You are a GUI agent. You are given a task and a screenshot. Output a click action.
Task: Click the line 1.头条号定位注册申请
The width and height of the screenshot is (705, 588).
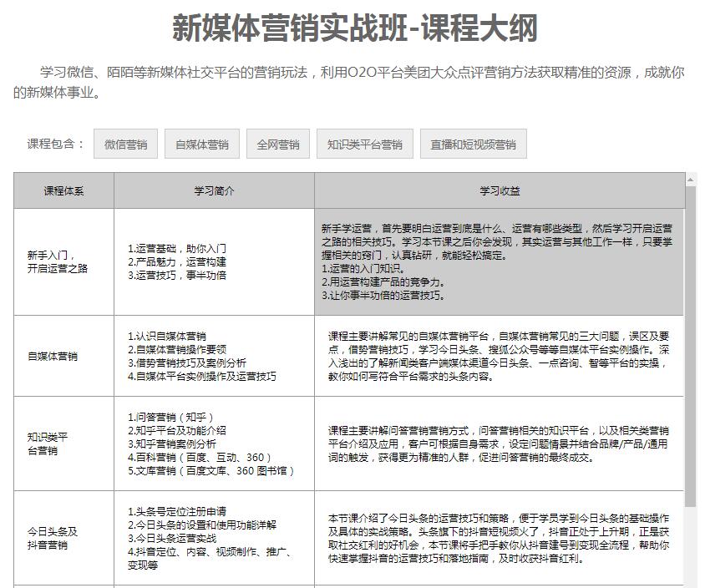[x=177, y=511]
